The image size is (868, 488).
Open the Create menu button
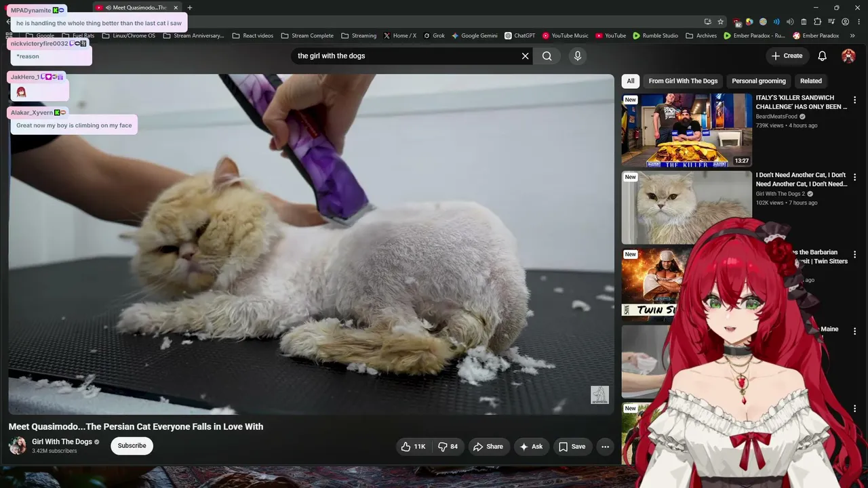(x=787, y=56)
